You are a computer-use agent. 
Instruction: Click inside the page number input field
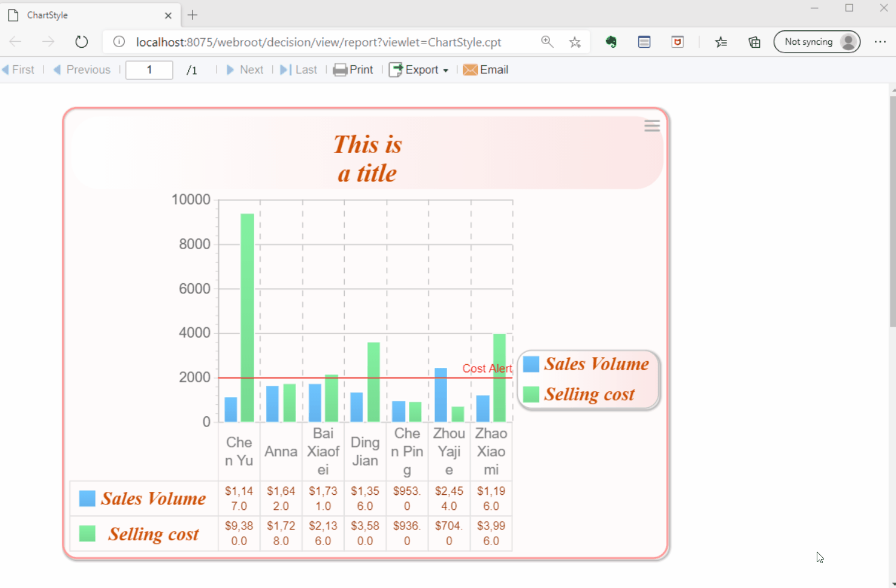149,70
